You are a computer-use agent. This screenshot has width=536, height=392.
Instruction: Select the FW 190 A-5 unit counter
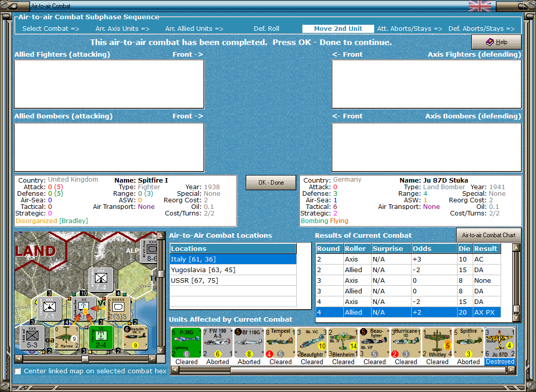(218, 343)
